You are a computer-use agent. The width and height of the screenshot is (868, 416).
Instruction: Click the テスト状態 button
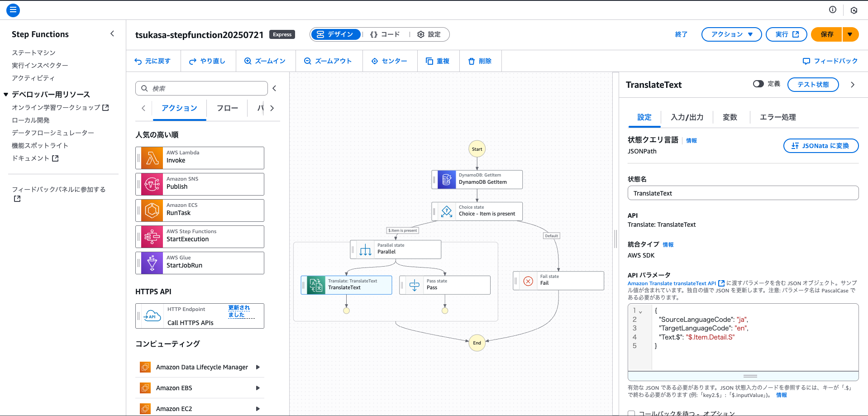tap(813, 85)
